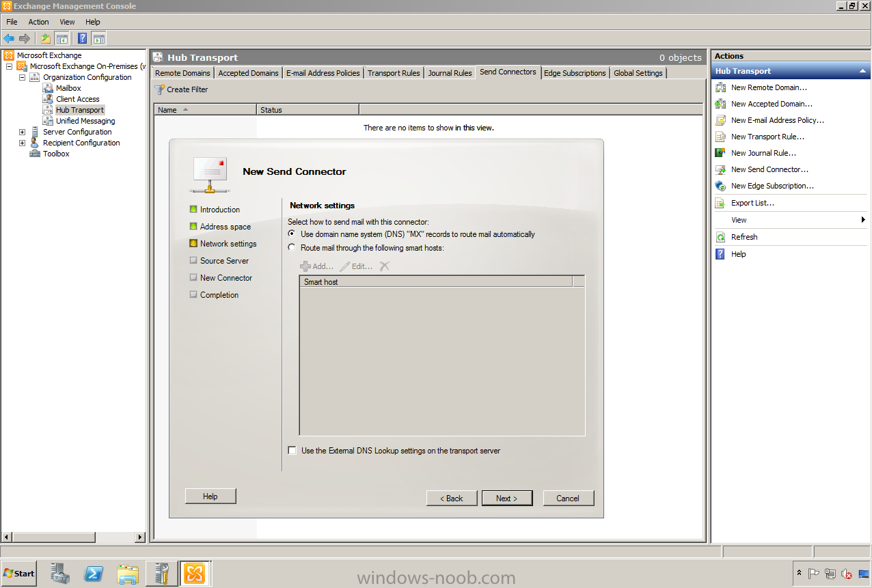The width and height of the screenshot is (872, 588).
Task: Toggle Show/Hide Console Tree toolbar icon
Action: [62, 38]
